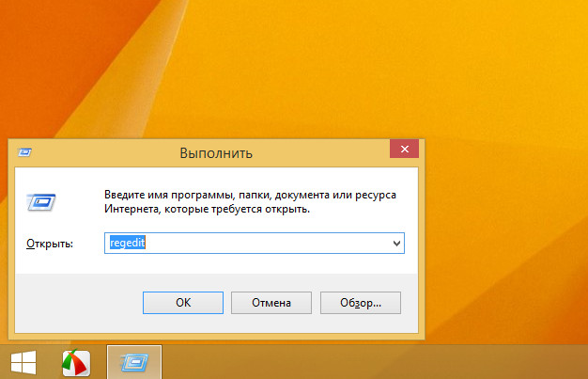This screenshot has width=588, height=379.
Task: Click the small Run icon in title bar
Action: 27,151
